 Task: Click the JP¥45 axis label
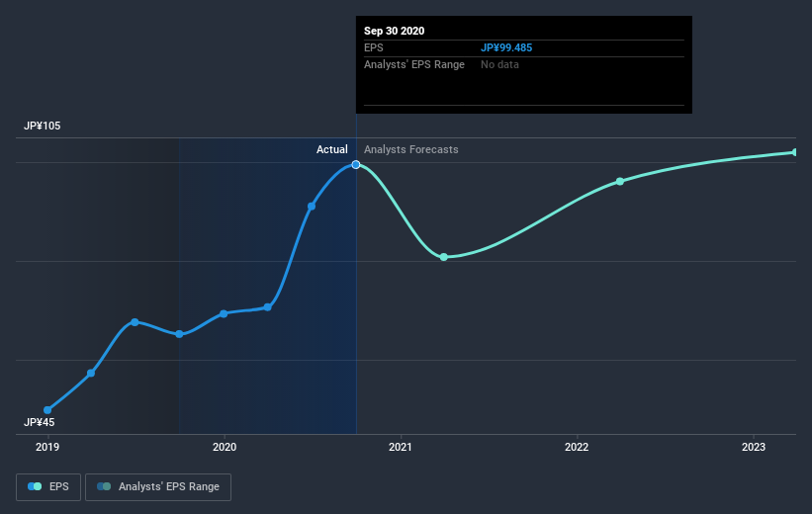click(x=39, y=422)
